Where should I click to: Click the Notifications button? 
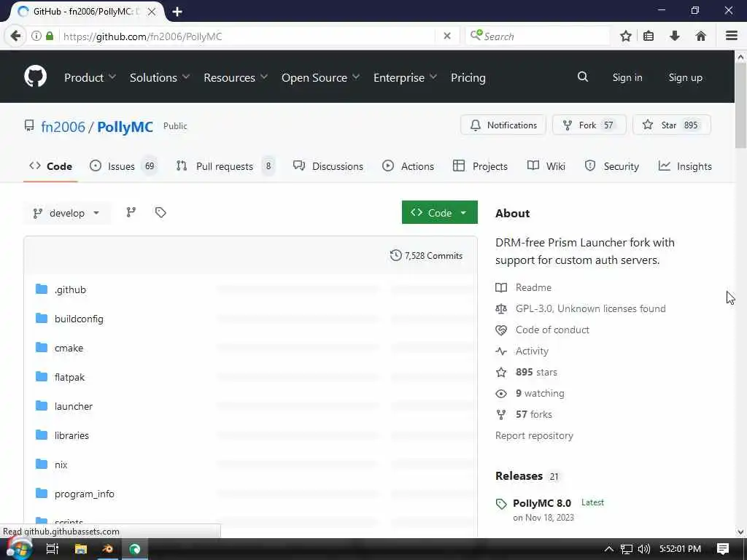(503, 125)
